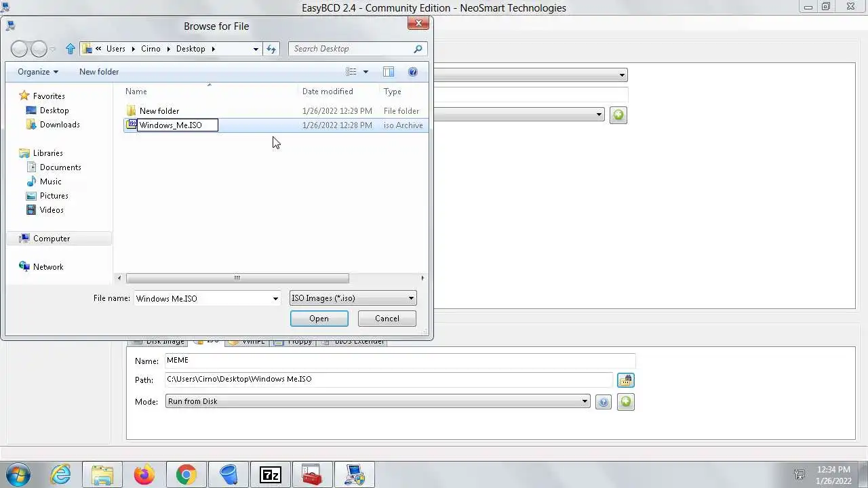Open File name history dropdown
The width and height of the screenshot is (868, 488).
point(275,298)
